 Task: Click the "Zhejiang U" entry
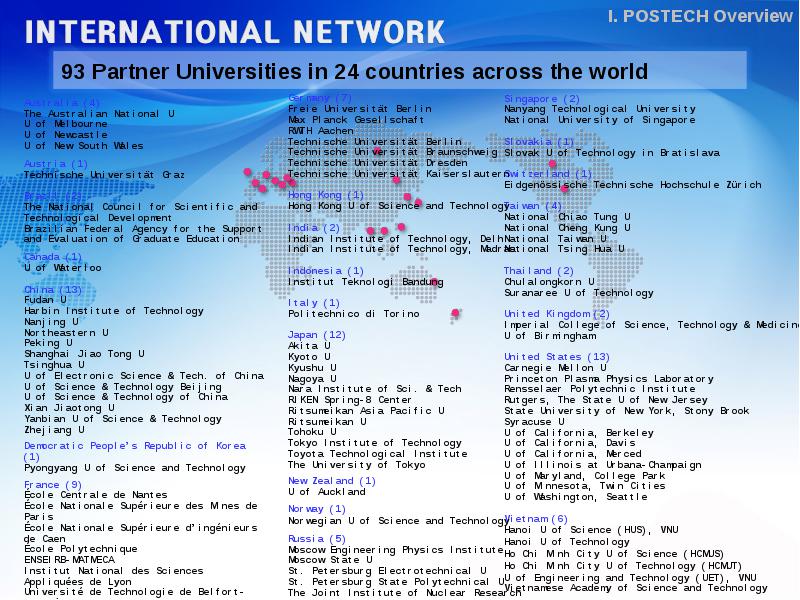[54, 430]
